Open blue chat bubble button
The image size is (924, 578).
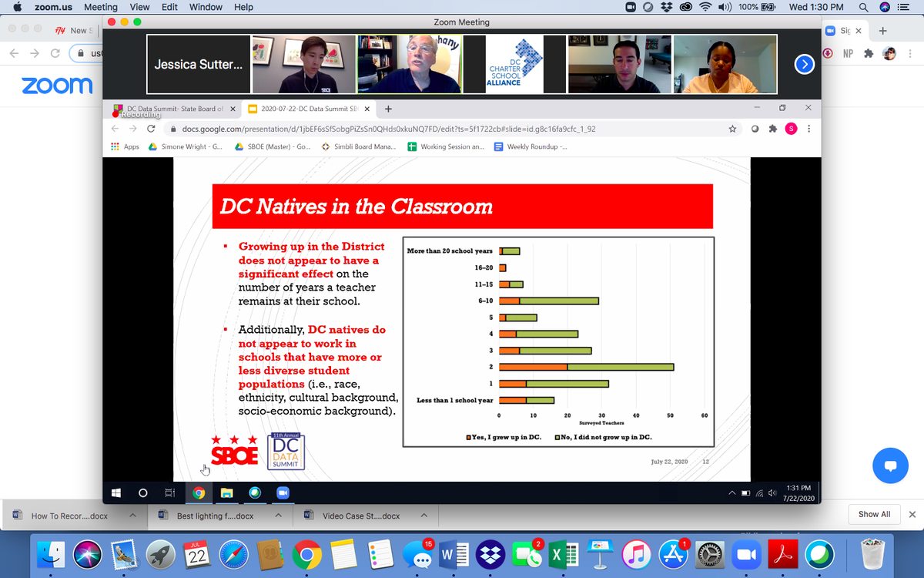click(890, 465)
